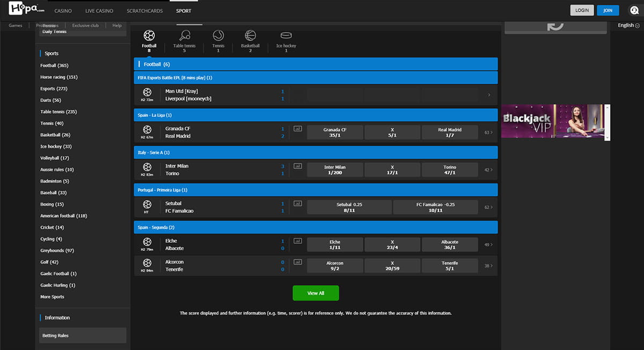Open Volleyball (17) in sidebar
Viewport: 644px width, 350px height.
55,158
